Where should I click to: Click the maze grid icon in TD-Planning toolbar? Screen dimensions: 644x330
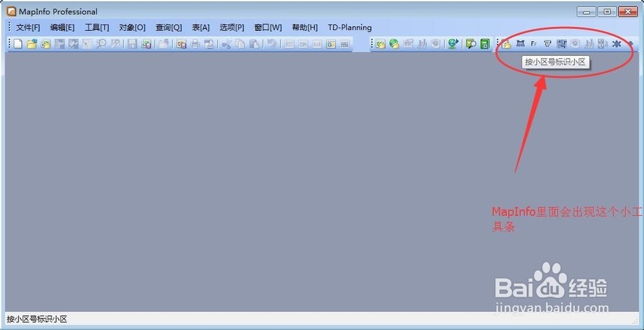click(x=562, y=44)
